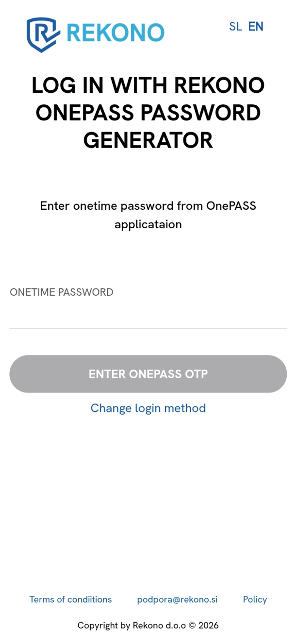Click the "ONEPASS PASSWORD" heading line
The image size is (296, 644).
[x=148, y=113]
